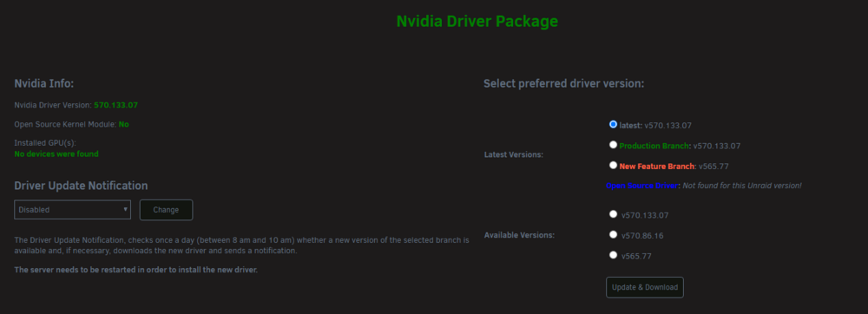Click the blue Open Source Driver text
The height and width of the screenshot is (314, 868).
point(641,186)
